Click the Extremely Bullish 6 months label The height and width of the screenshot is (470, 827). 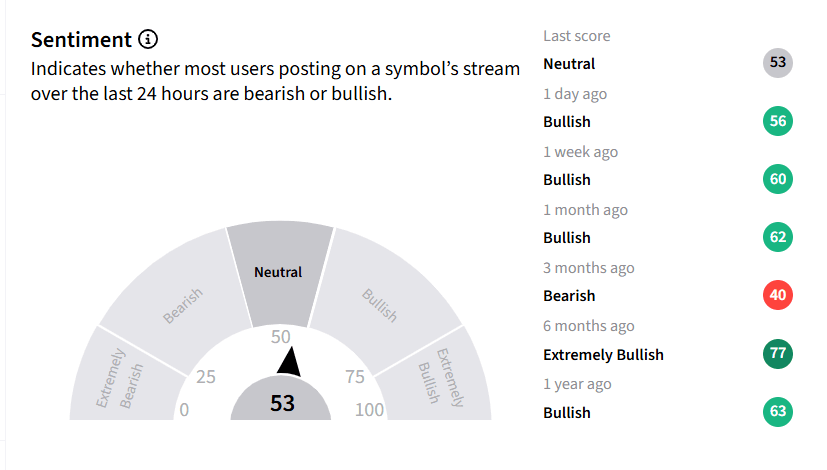[x=603, y=355]
